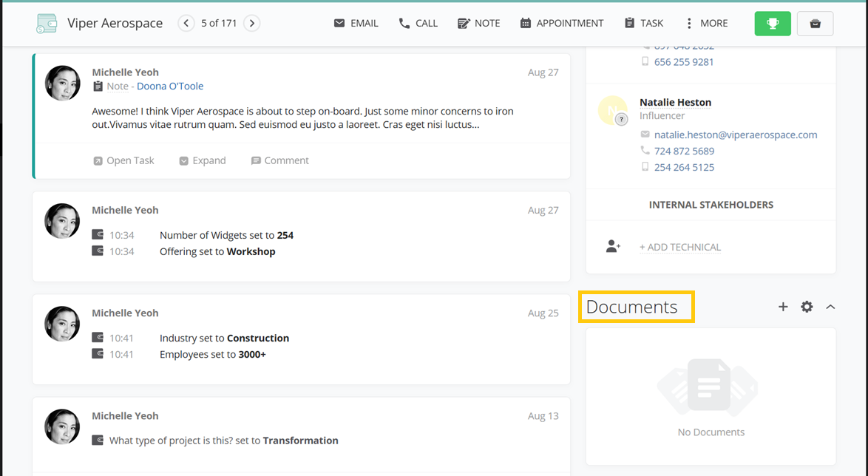
Task: Click the Viper Aerospace opportunity wallet icon
Action: point(47,24)
